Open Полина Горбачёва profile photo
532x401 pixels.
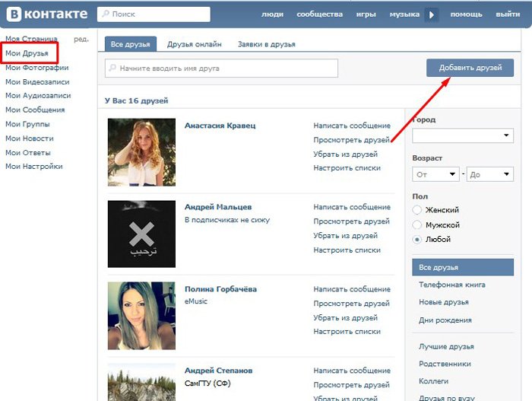(141, 315)
